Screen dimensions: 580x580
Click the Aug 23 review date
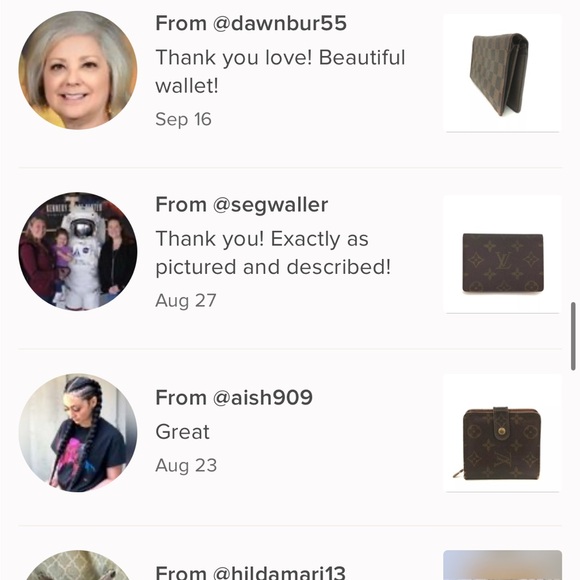point(186,465)
